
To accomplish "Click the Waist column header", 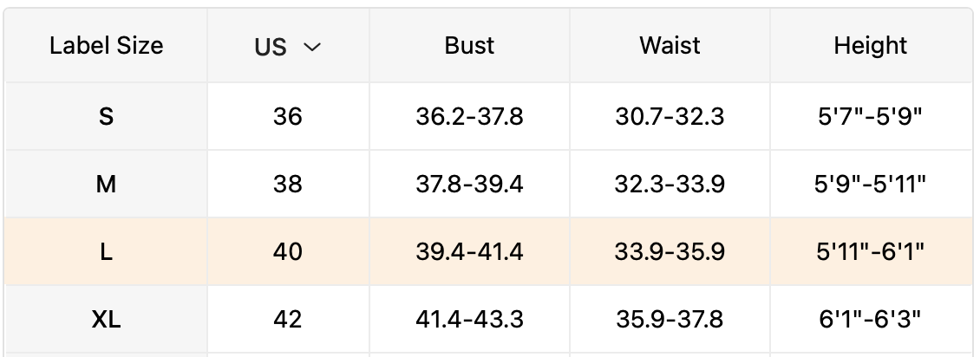I will 670,46.
